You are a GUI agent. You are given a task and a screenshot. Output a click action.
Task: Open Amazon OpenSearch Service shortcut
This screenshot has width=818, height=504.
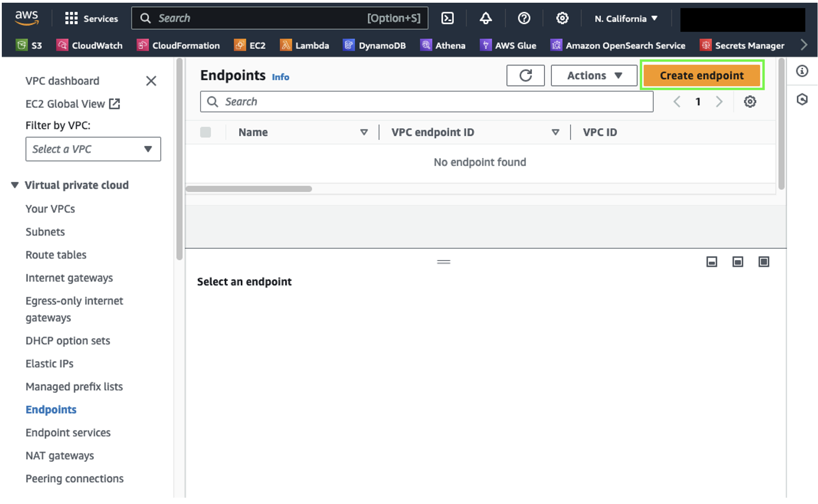[x=618, y=45]
